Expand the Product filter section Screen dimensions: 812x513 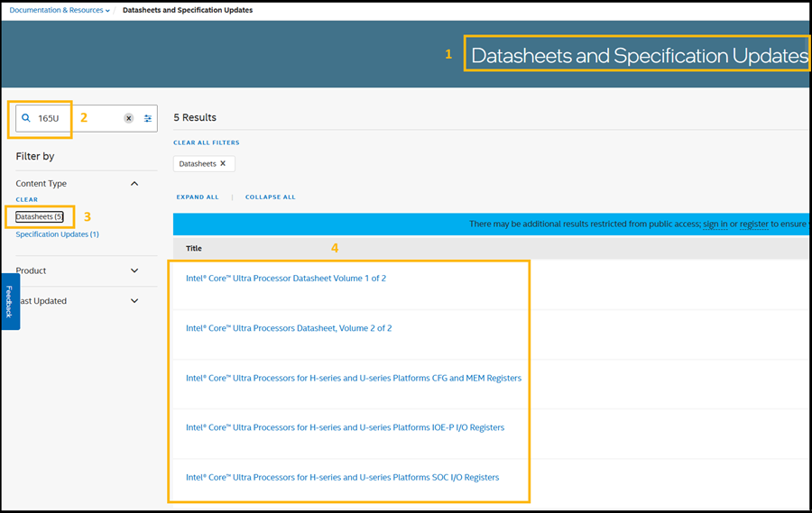[x=134, y=270]
